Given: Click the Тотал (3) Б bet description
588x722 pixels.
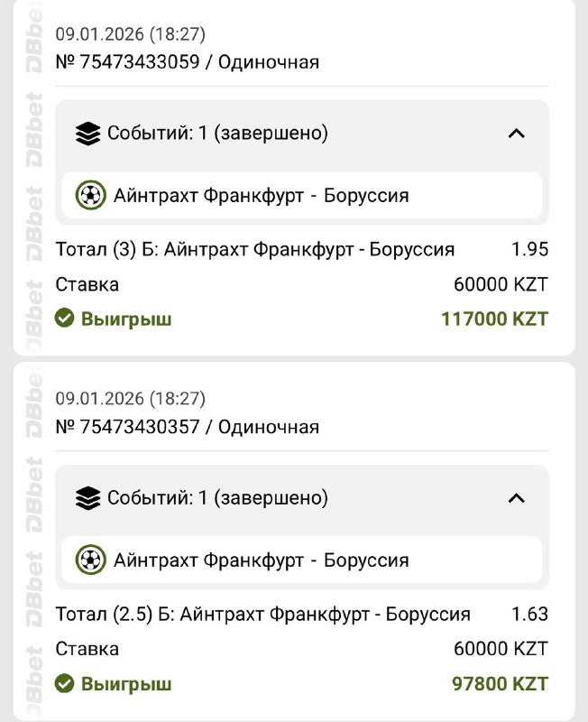Looking at the screenshot, I should pos(255,250).
